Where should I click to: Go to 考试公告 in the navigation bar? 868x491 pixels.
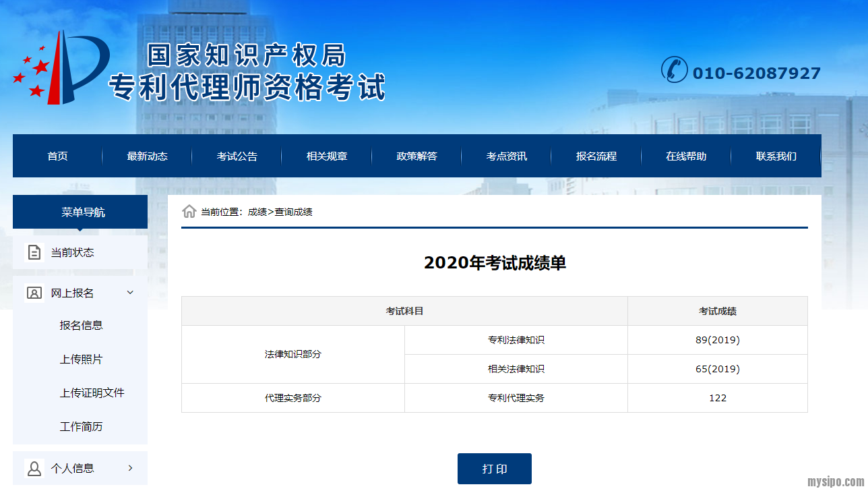[x=237, y=156]
